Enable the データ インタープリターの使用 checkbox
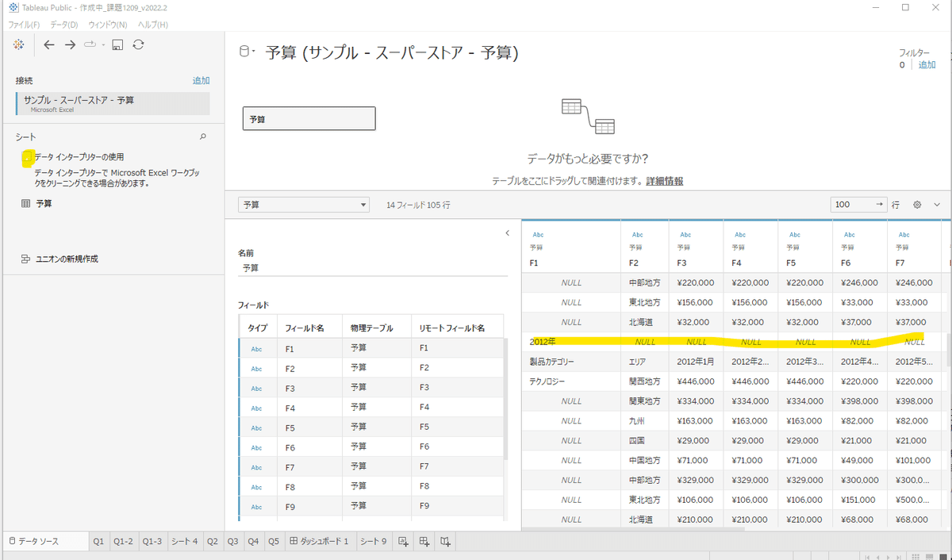The width and height of the screenshot is (952, 560). [28, 157]
